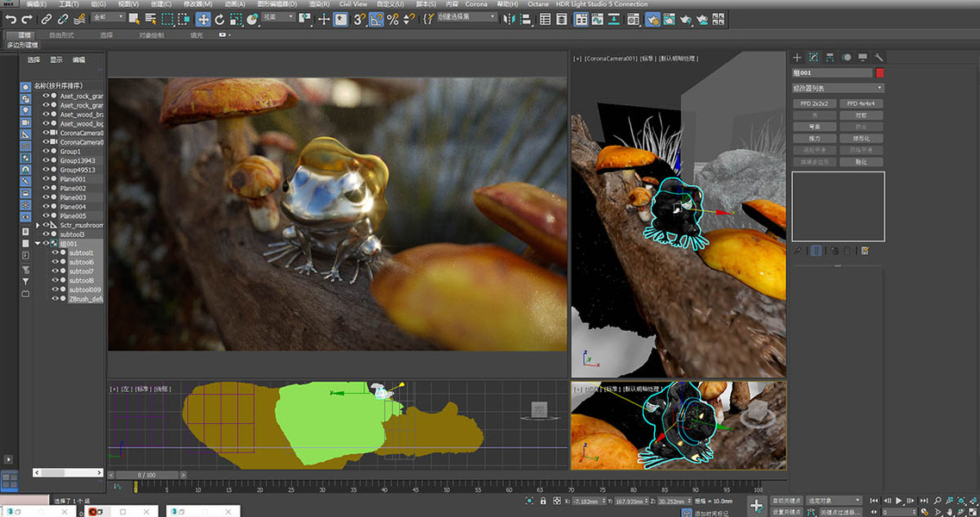Click the 弯曲 Bend modifier button
The height and width of the screenshot is (517, 980).
pyautogui.click(x=815, y=127)
